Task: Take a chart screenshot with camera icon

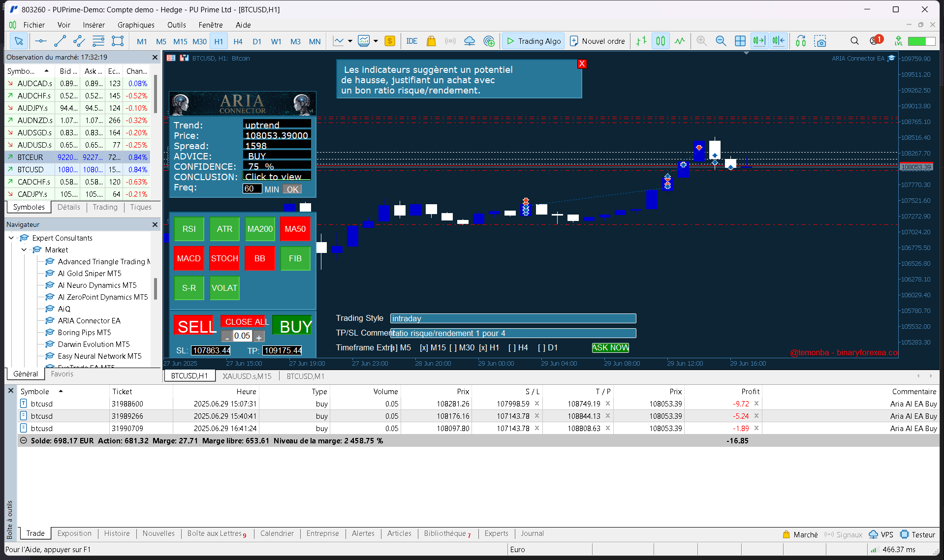Action: pos(820,41)
